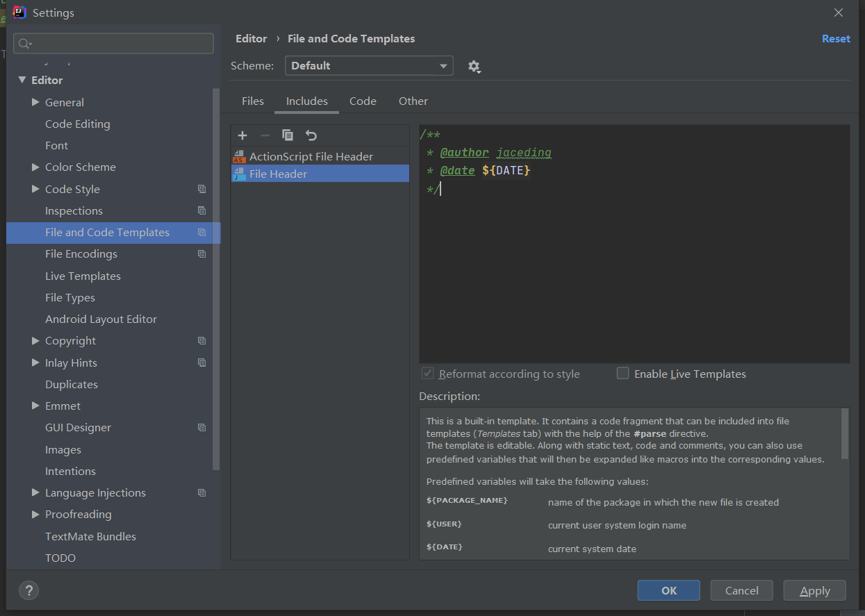This screenshot has width=865, height=616.
Task: Expand the Code Style node
Action: pos(35,189)
